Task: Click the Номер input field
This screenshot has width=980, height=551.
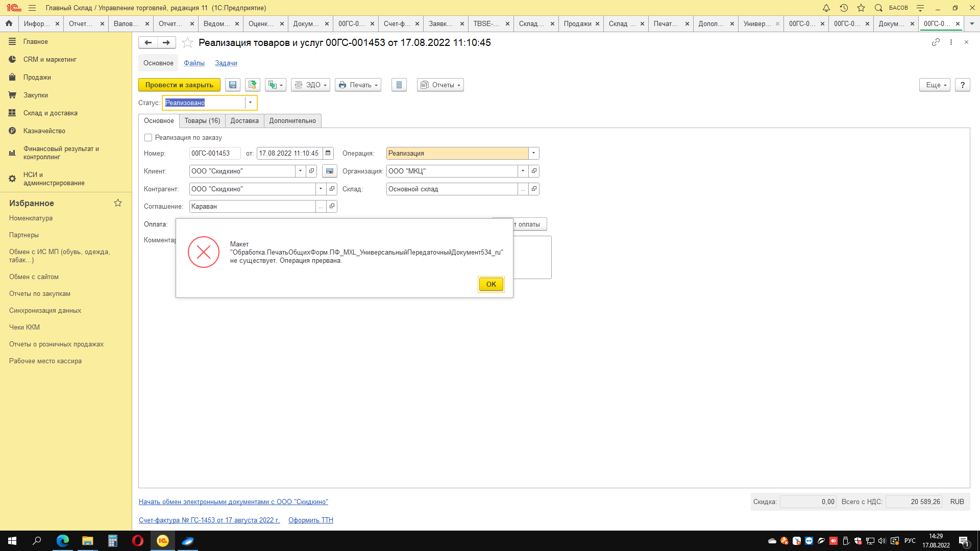Action: pyautogui.click(x=215, y=153)
